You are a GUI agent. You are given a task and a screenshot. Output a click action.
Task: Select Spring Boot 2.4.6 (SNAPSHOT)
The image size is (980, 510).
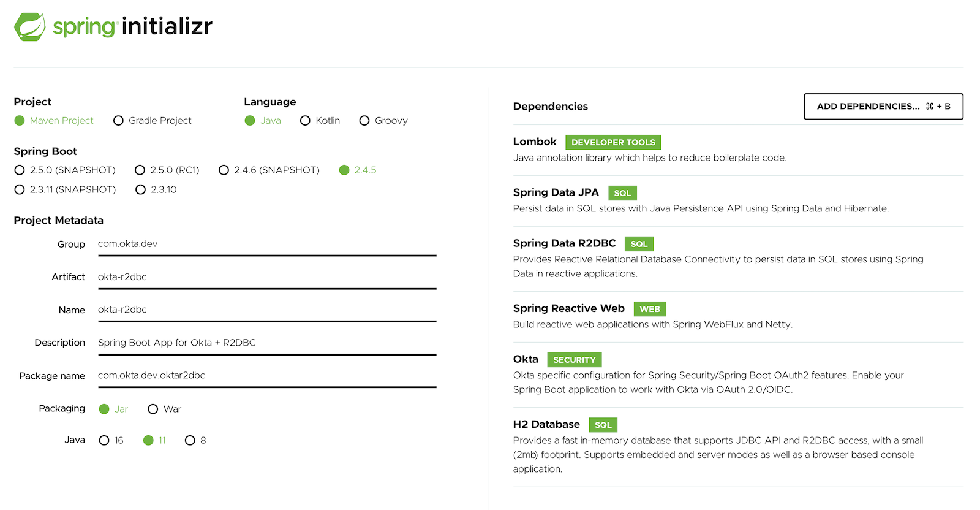tap(269, 170)
